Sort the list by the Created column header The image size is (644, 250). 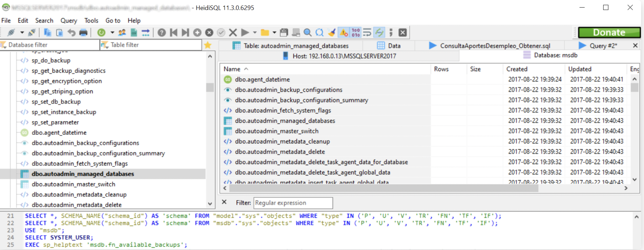tap(517, 69)
